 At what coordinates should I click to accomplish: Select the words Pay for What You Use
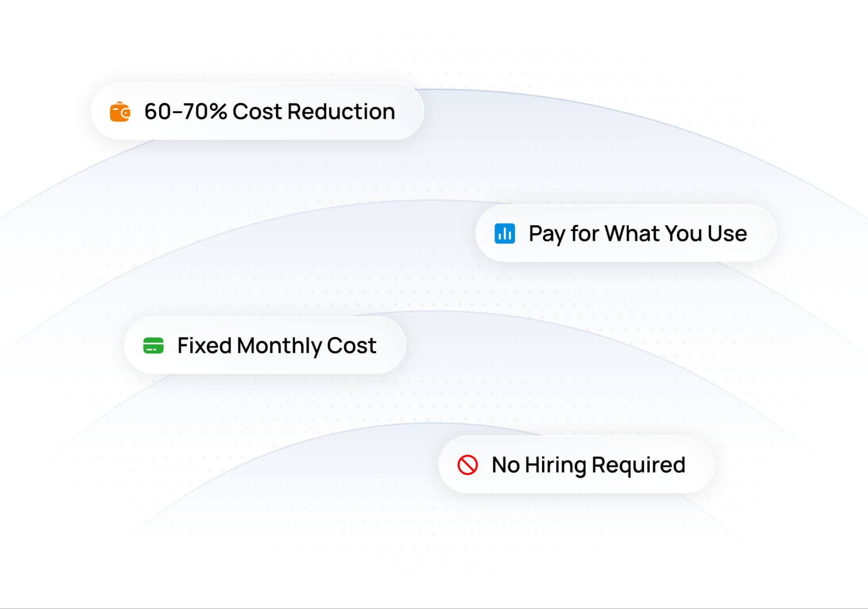637,233
